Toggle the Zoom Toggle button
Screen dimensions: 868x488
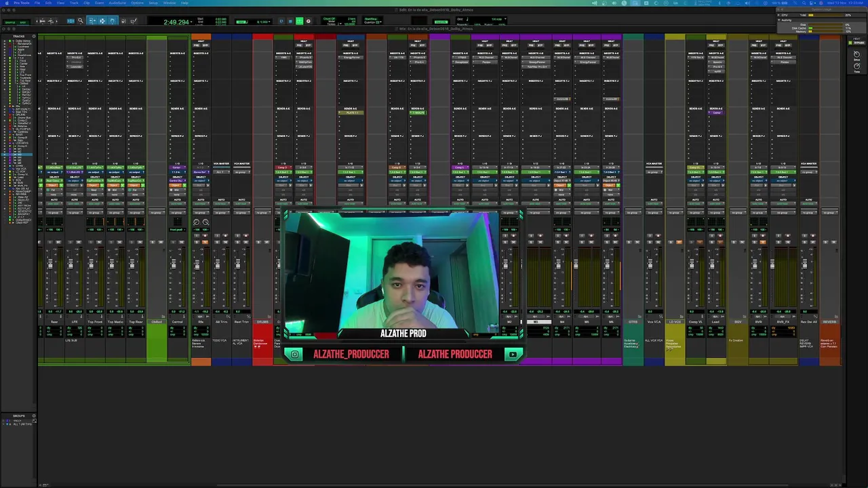click(71, 21)
